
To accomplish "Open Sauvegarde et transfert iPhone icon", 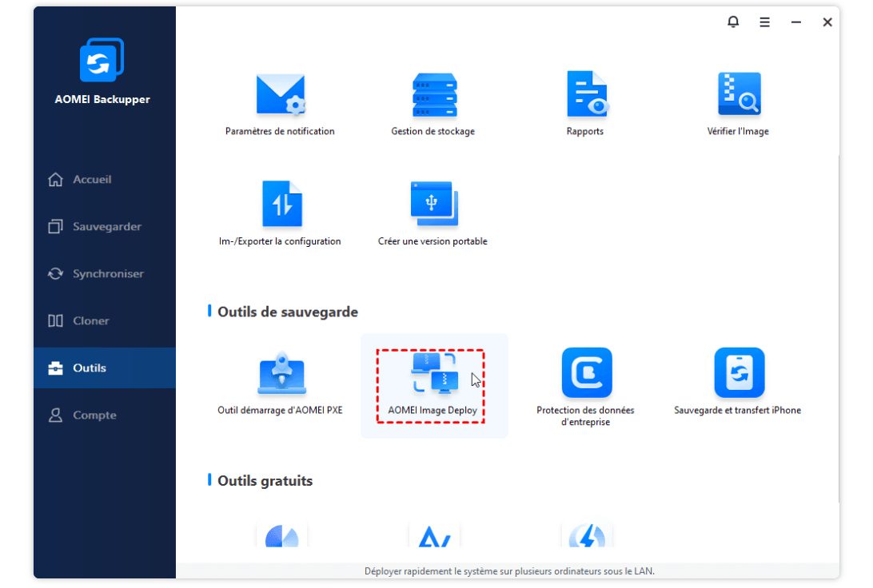I will (739, 373).
